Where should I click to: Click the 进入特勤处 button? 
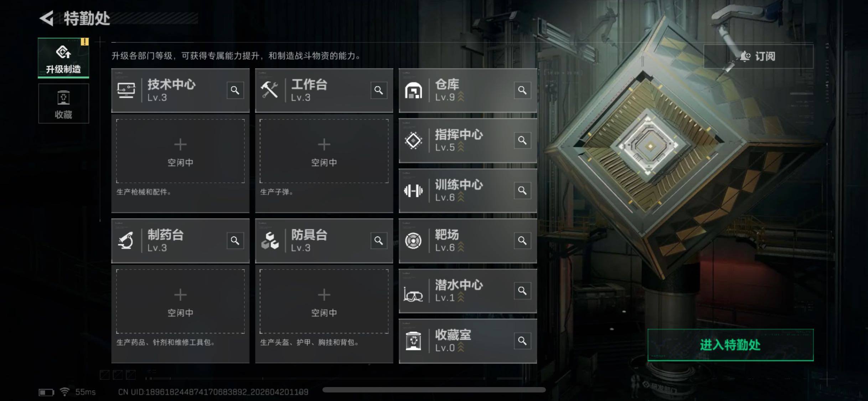click(x=730, y=345)
